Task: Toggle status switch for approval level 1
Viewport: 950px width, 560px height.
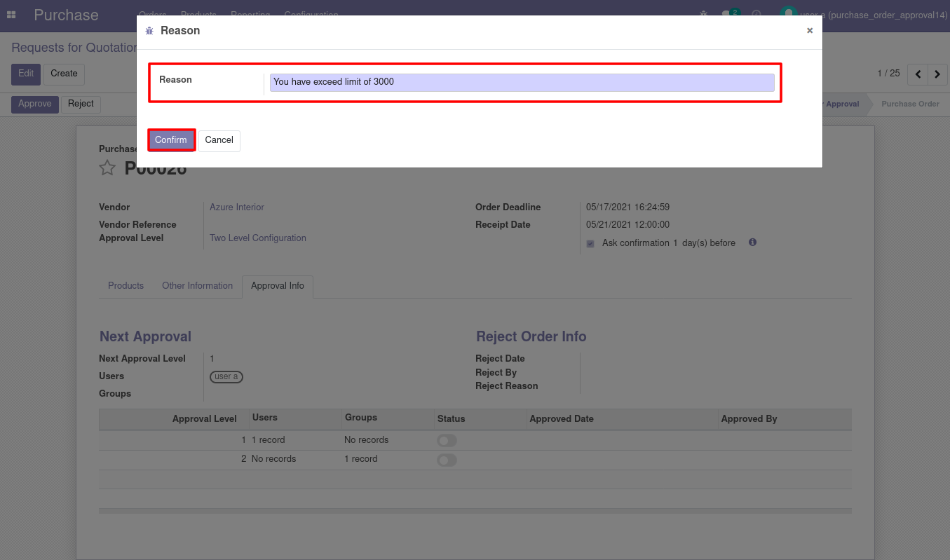Action: [447, 440]
